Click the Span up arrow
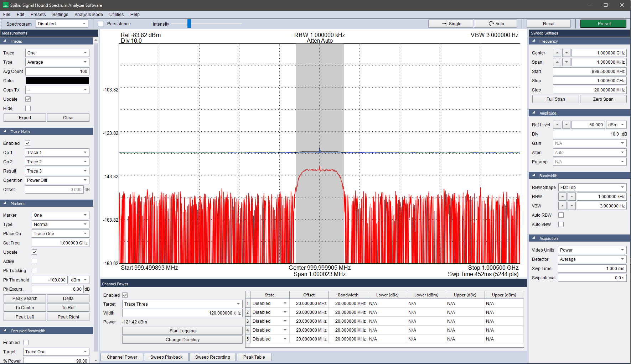 pyautogui.click(x=557, y=62)
